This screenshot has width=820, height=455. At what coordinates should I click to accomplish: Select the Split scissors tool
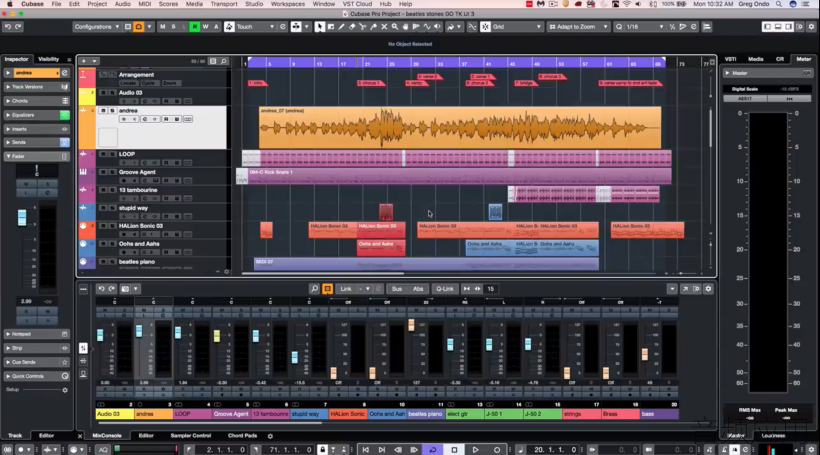362,27
